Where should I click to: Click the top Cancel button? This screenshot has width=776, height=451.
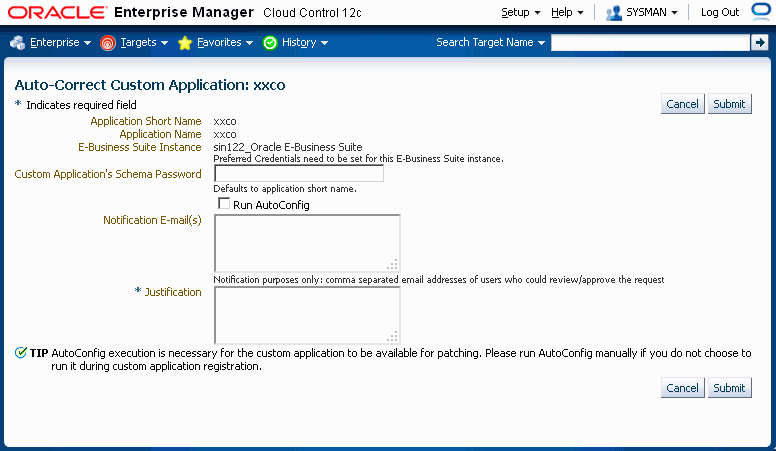[682, 104]
